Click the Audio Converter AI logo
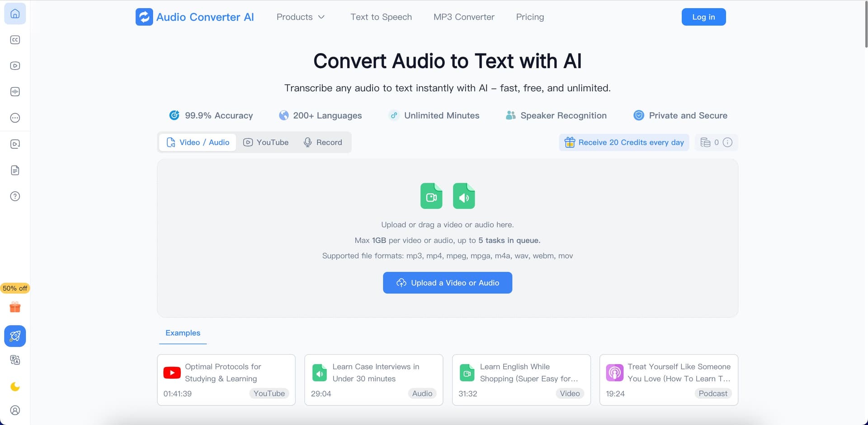This screenshot has height=425, width=868. 194,17
